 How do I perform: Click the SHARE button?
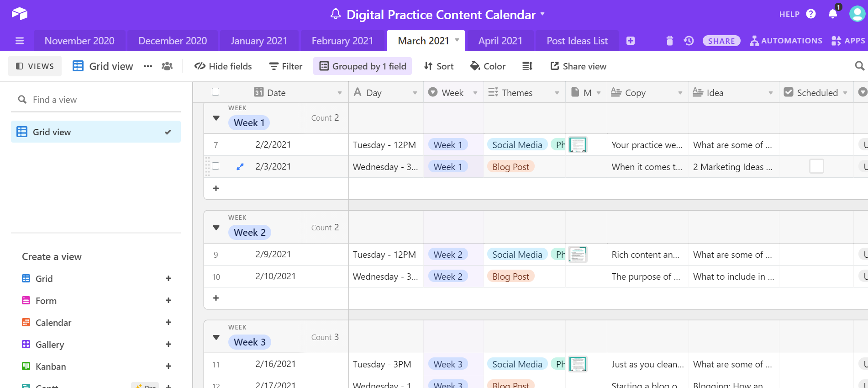click(x=721, y=41)
